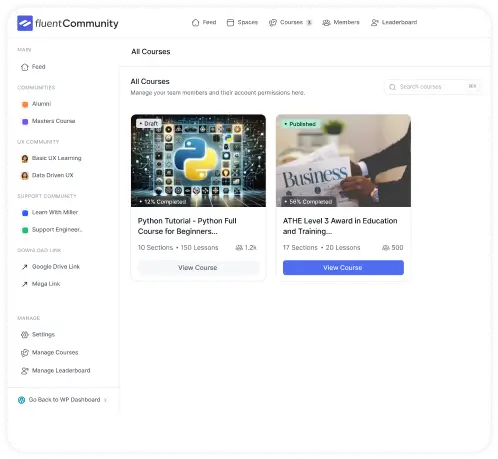Click the Draft status badge
The image size is (498, 459).
click(x=149, y=124)
